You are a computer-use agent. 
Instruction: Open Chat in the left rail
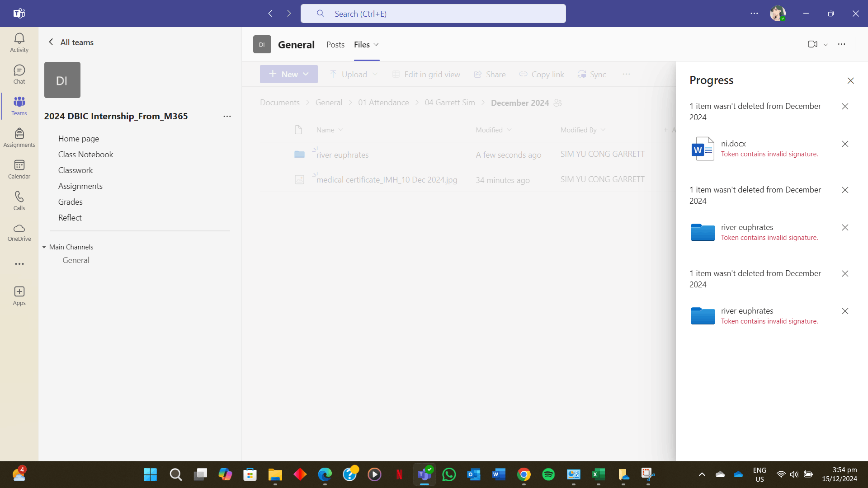point(19,75)
